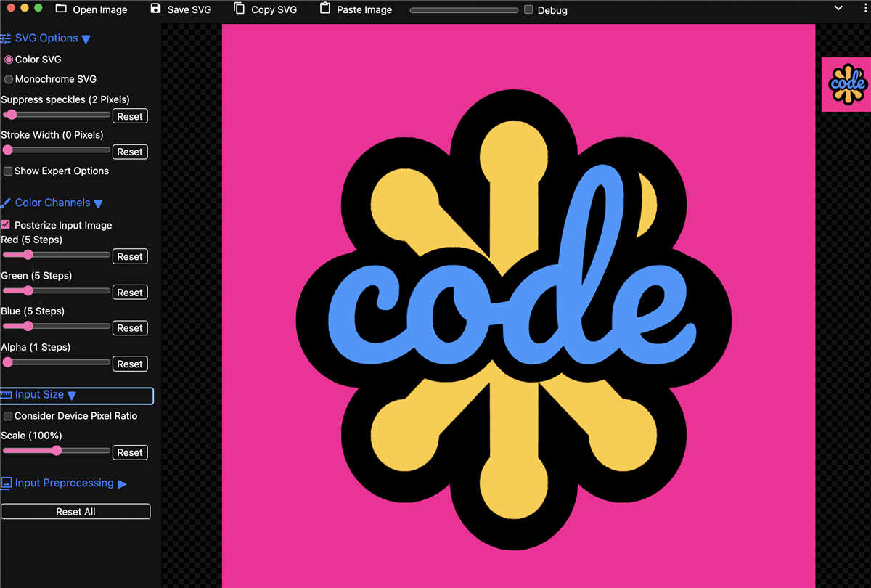Click the Save SVG floppy disk icon
This screenshot has height=588, width=871.
point(156,9)
